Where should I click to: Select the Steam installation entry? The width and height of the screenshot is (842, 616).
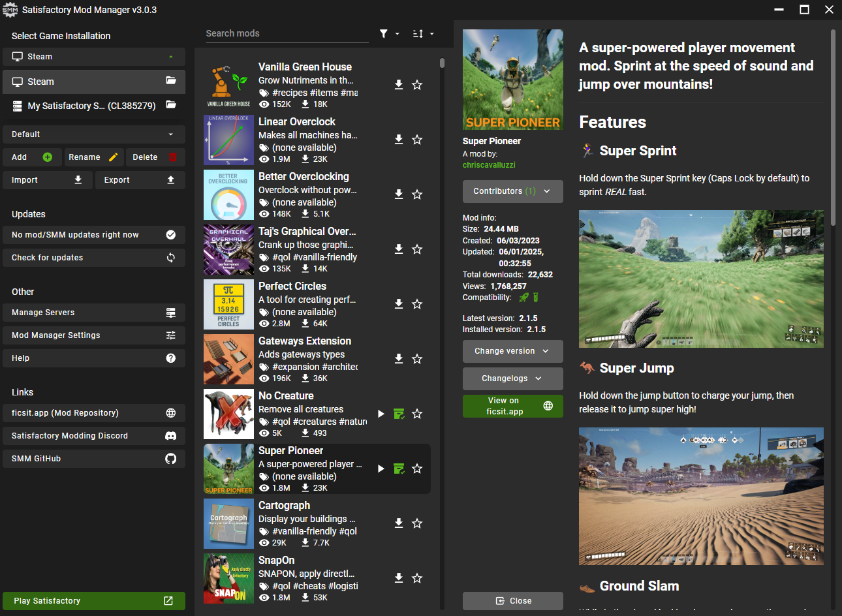pos(94,82)
